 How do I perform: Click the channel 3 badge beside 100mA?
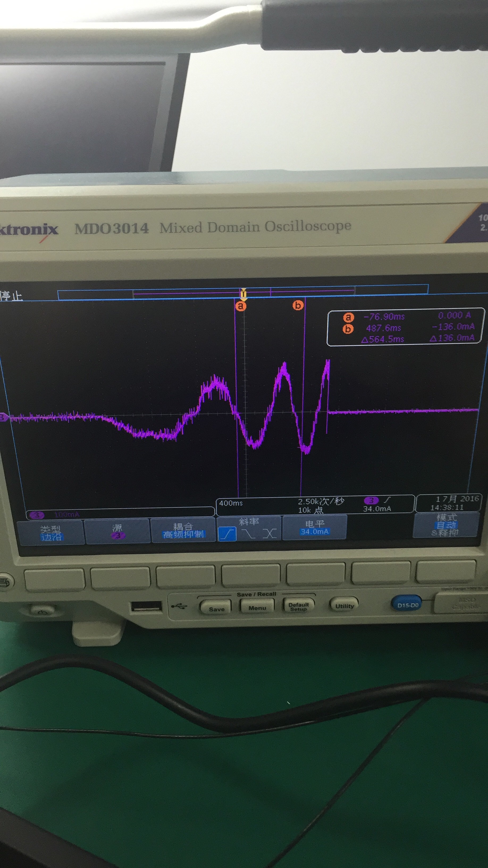[x=36, y=515]
